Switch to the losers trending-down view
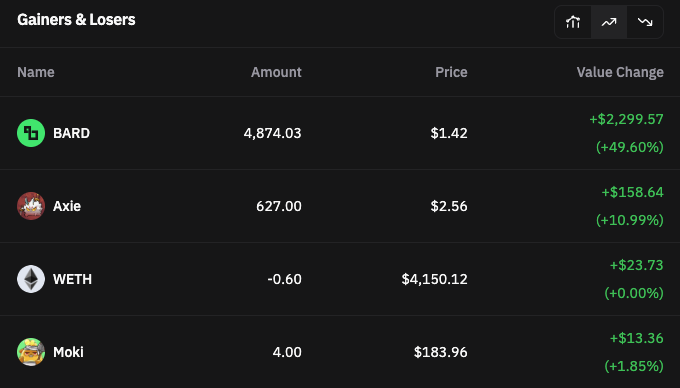The height and width of the screenshot is (388, 680). pyautogui.click(x=645, y=22)
